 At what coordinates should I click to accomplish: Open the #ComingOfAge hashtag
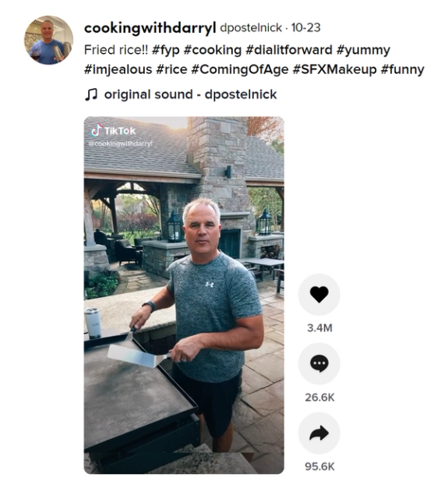239,69
